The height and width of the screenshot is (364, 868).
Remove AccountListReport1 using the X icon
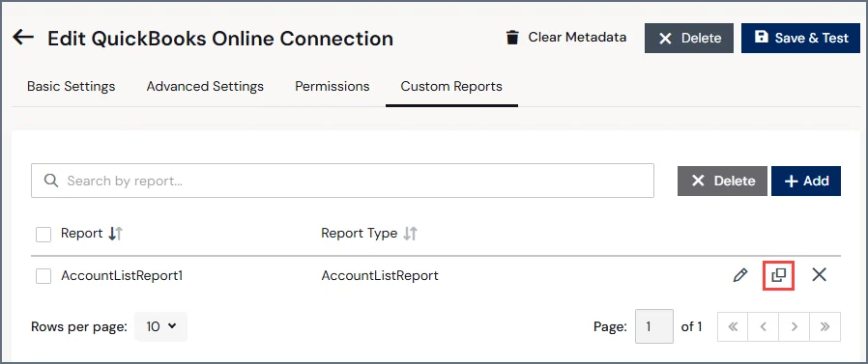coord(819,274)
